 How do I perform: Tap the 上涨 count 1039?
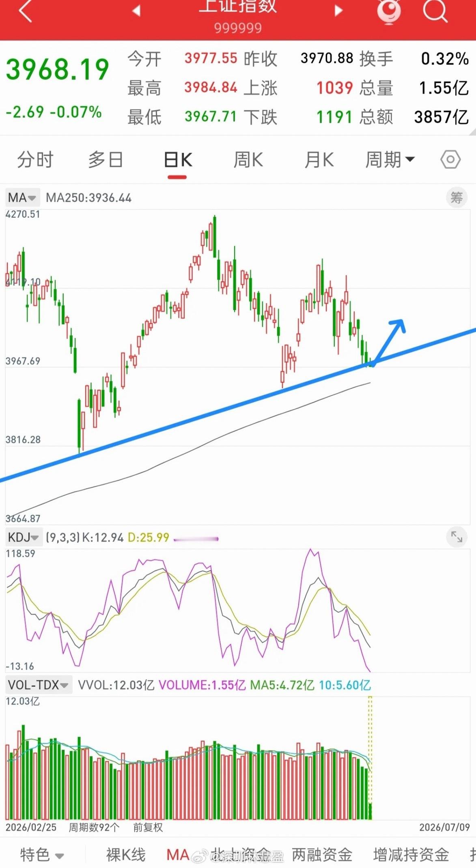335,87
